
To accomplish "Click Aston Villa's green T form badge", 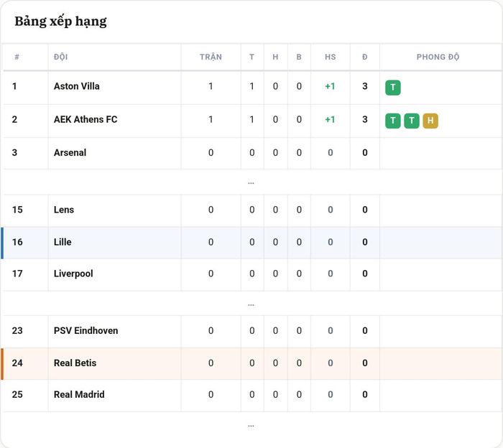I will (x=392, y=88).
